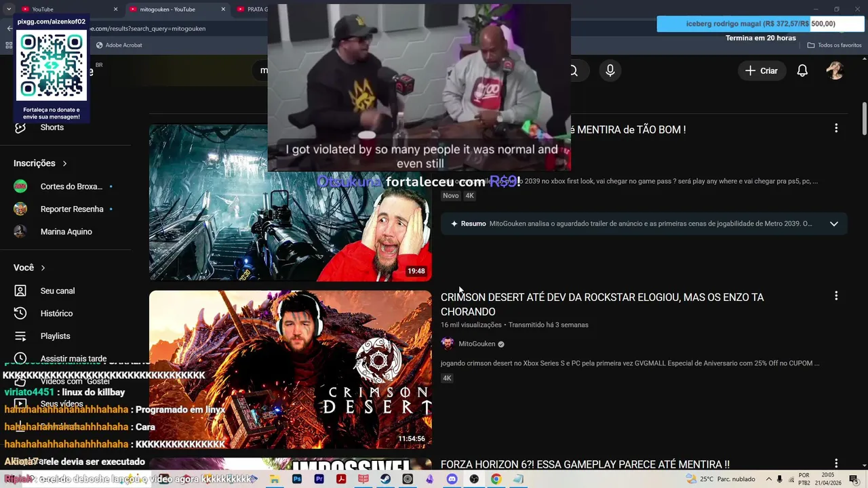Open OBS Studio from the taskbar
This screenshot has height=488, width=868.
tap(474, 479)
